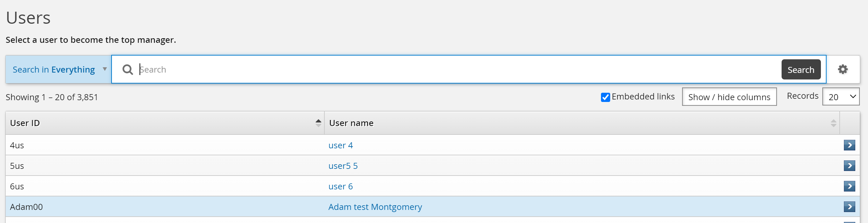This screenshot has width=868, height=223.
Task: Open the Adam test Montgomery link
Action: click(375, 207)
